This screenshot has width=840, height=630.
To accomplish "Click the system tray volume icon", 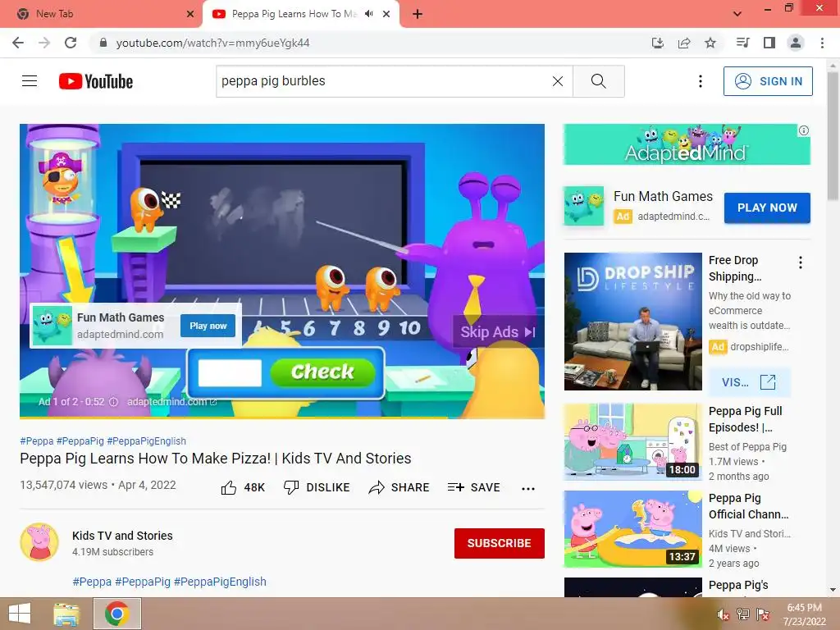I will click(x=724, y=615).
